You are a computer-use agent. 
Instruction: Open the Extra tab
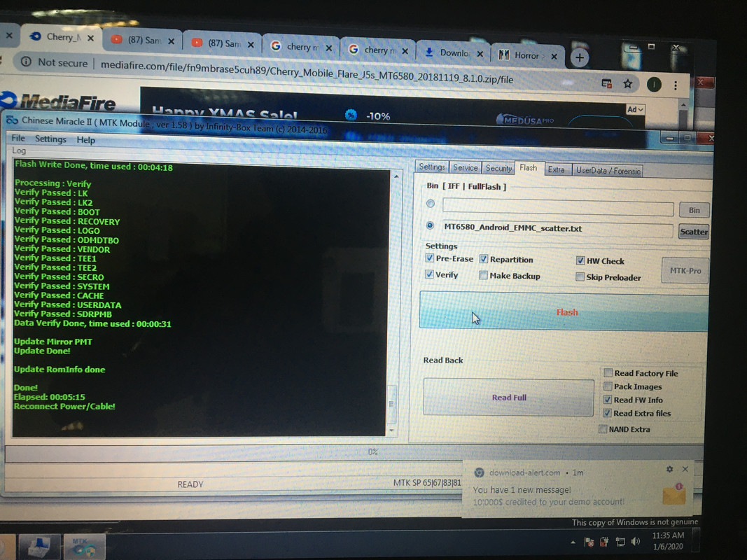pos(556,169)
